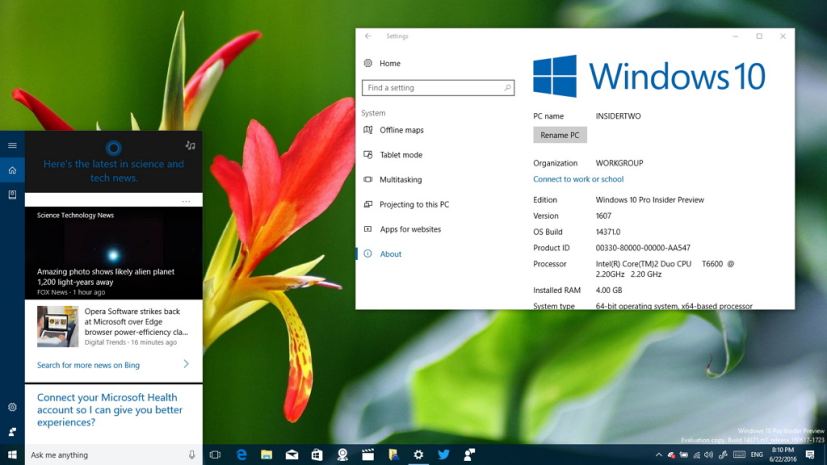Click Product ID 00330-80000-00000-AA547

tap(643, 247)
